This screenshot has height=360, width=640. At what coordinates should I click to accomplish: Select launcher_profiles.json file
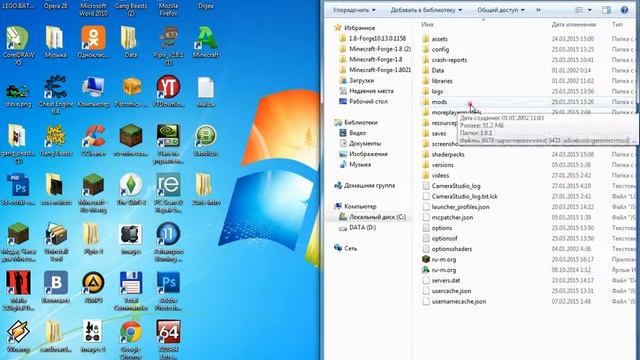pyautogui.click(x=461, y=207)
